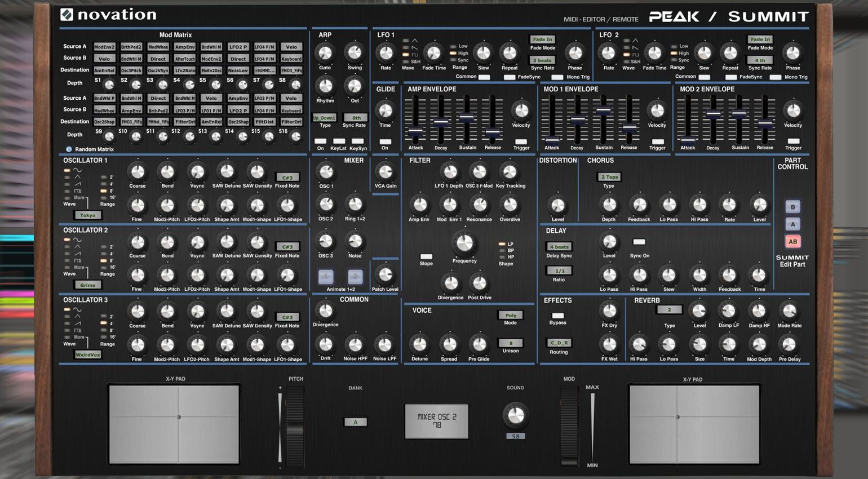The height and width of the screenshot is (479, 868).
Task: Select the ModEnv2 Source A slot
Action: pos(104,47)
